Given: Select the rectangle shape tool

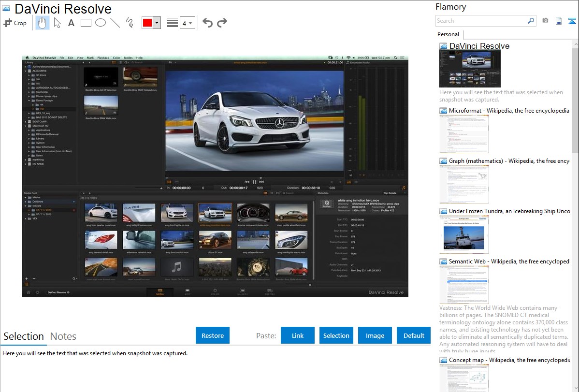Looking at the screenshot, I should pyautogui.click(x=86, y=23).
